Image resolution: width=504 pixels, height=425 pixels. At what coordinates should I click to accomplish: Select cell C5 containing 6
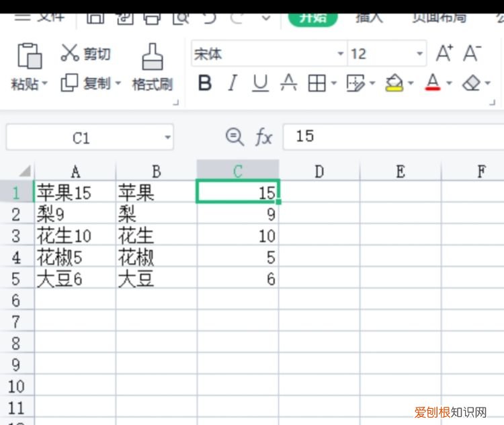238,278
